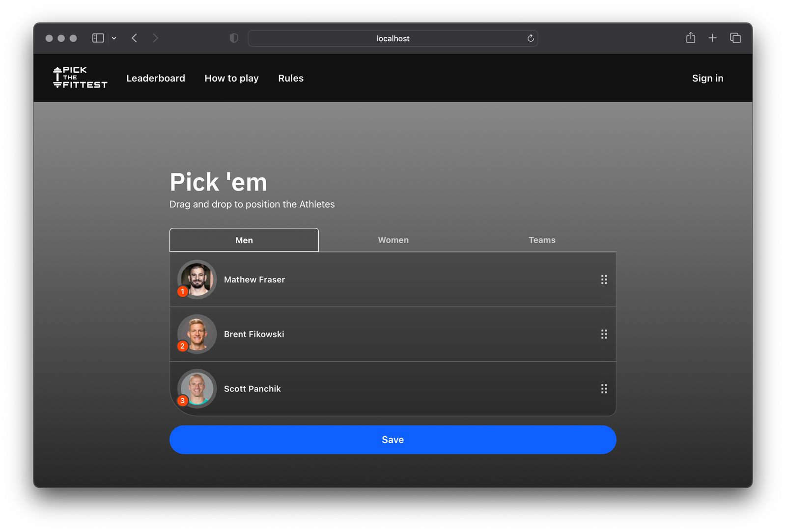
Task: Switch to the Teams tab
Action: (x=542, y=240)
